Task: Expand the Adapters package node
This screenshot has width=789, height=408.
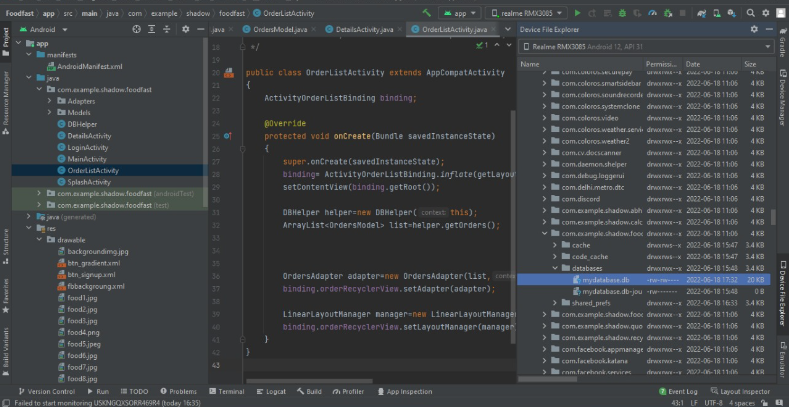Action: (50, 101)
